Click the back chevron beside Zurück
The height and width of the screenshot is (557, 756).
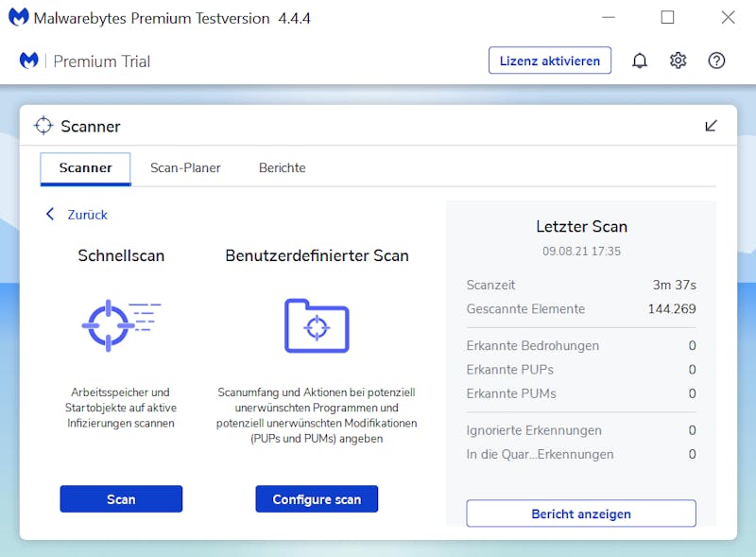(50, 214)
